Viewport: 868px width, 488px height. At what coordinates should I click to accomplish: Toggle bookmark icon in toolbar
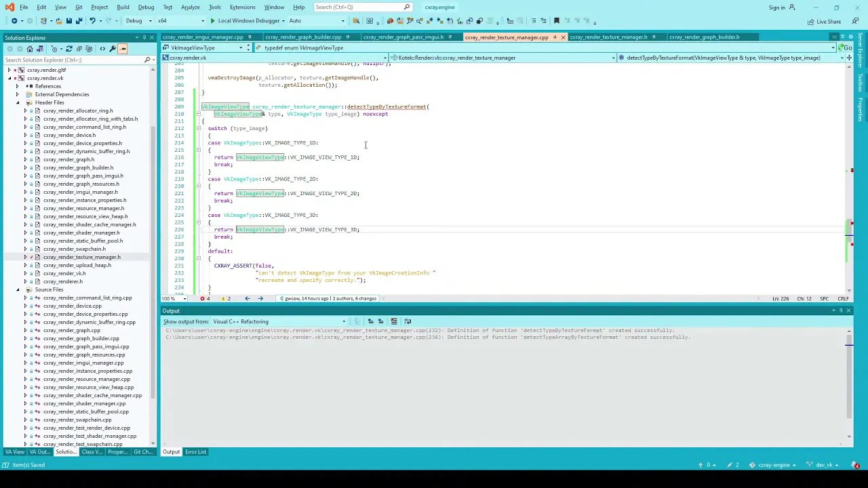pyautogui.click(x=557, y=21)
